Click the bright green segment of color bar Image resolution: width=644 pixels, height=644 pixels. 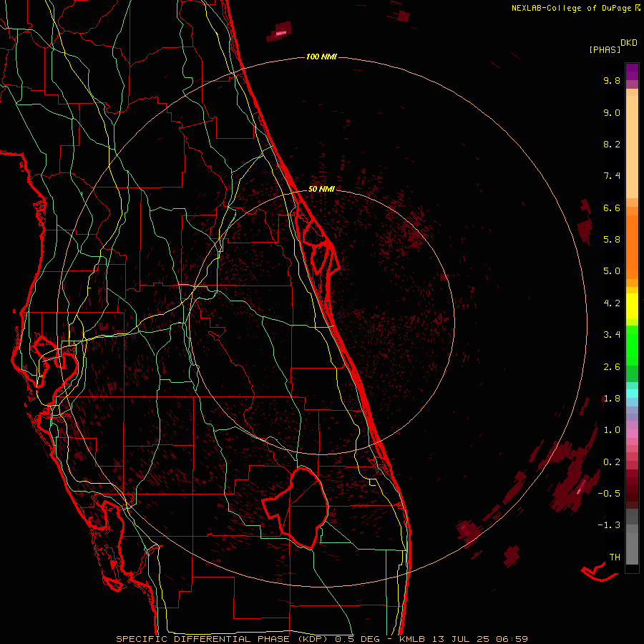632,346
